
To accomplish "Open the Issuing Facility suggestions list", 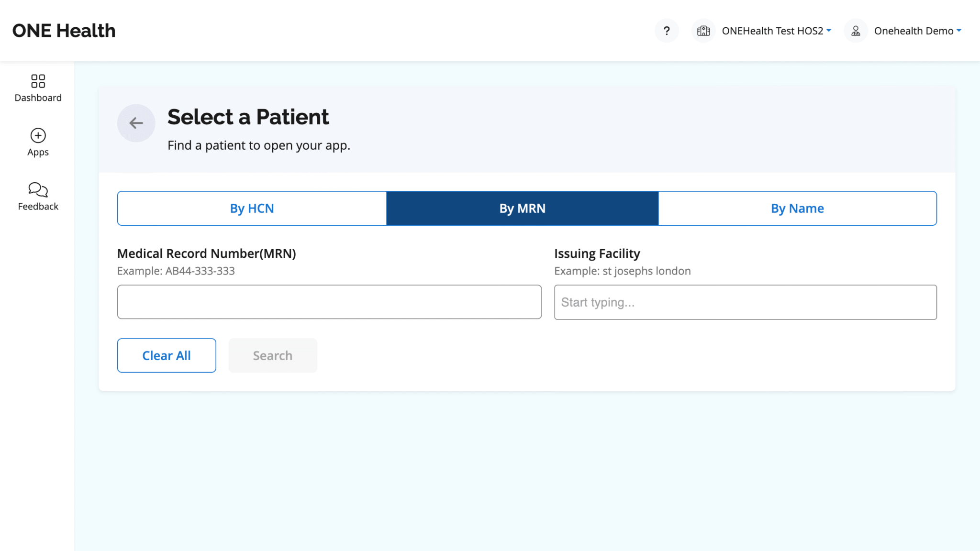I will pos(745,302).
